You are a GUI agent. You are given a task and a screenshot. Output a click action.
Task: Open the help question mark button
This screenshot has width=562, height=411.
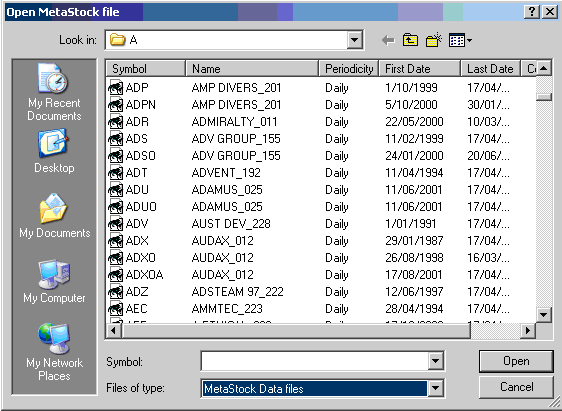(x=532, y=12)
